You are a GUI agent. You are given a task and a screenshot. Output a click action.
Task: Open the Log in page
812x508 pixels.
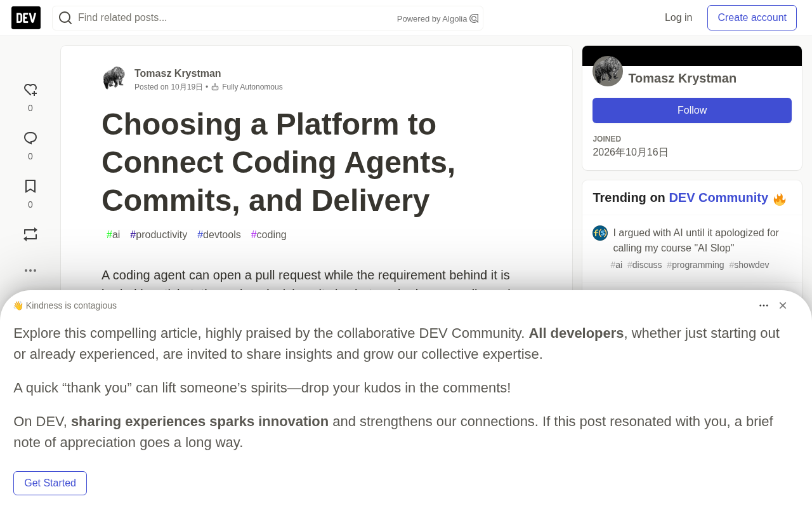[x=678, y=18]
